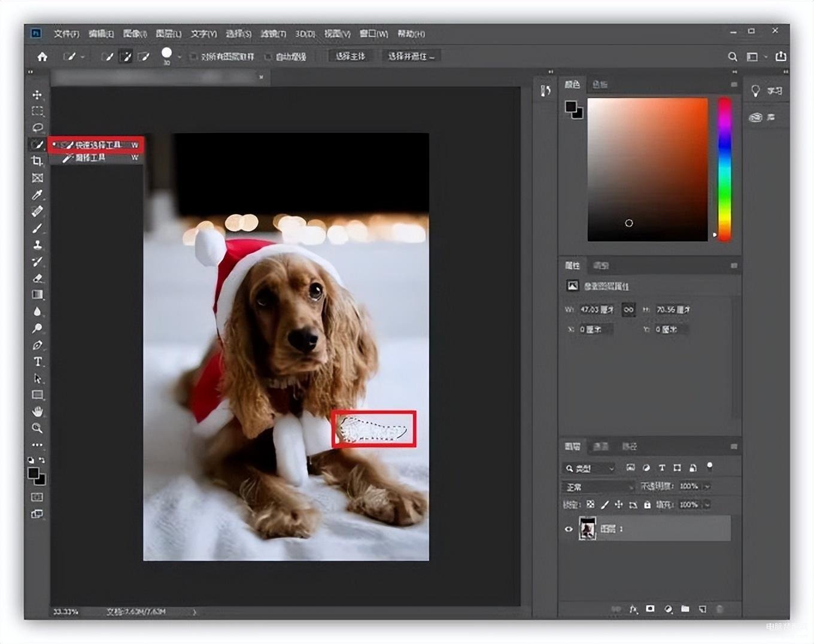This screenshot has height=644, width=814.
Task: Click the add layer mask icon
Action: click(x=650, y=609)
